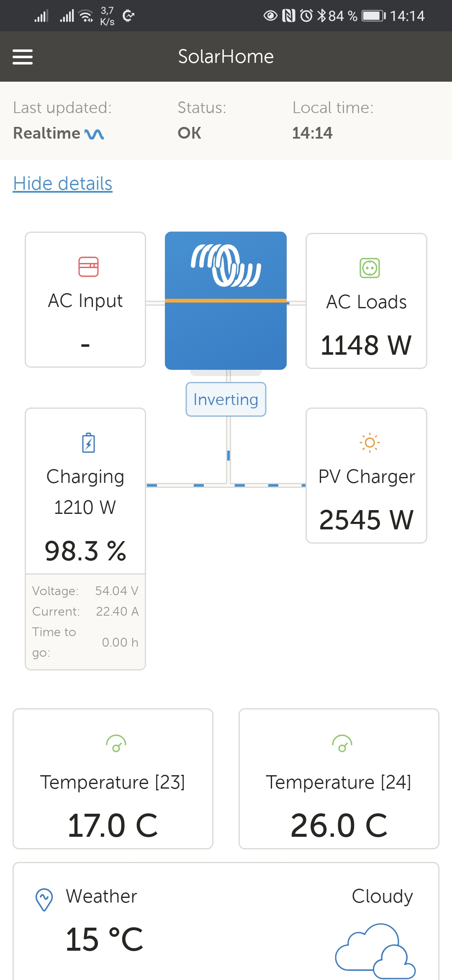Tap the Weather location pin icon
Image resolution: width=452 pixels, height=980 pixels.
pyautogui.click(x=44, y=900)
